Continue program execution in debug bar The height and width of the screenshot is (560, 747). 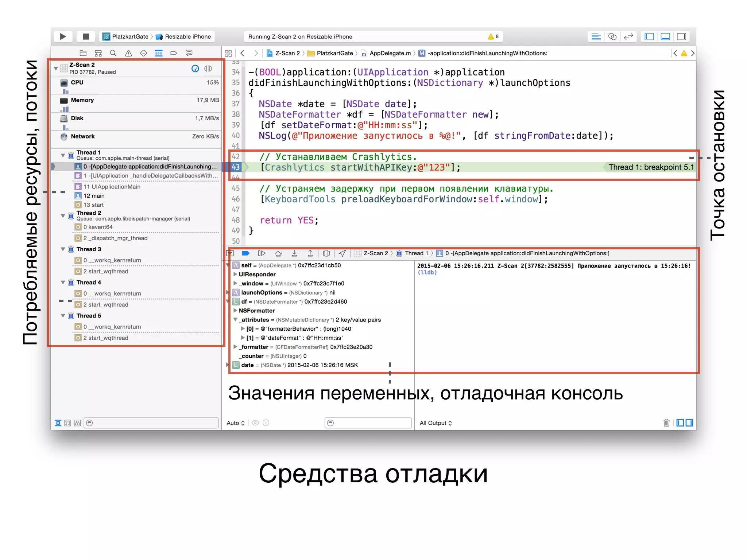pos(262,253)
